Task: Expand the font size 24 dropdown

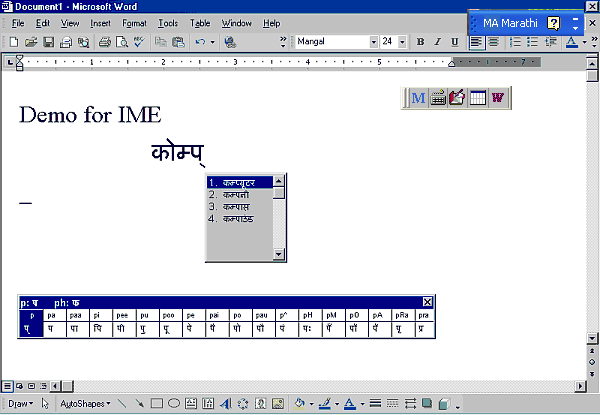Action: click(402, 42)
